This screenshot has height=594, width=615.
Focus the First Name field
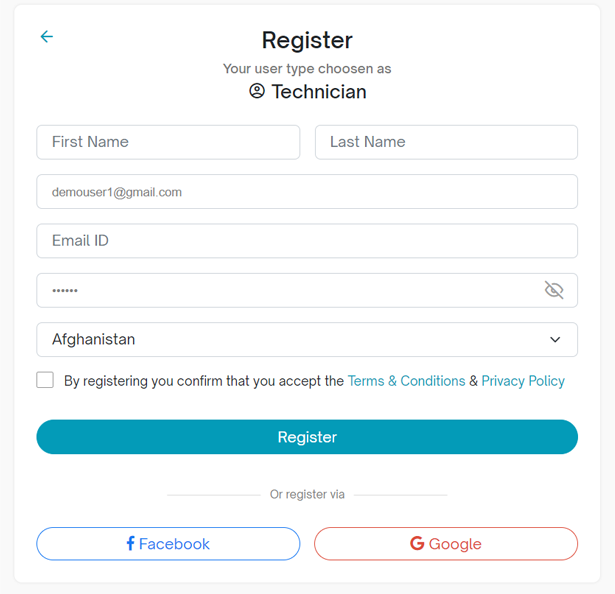pyautogui.click(x=168, y=142)
